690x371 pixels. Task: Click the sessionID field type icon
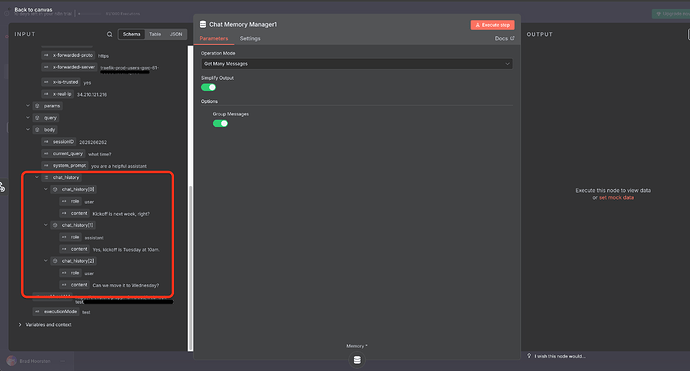point(46,142)
